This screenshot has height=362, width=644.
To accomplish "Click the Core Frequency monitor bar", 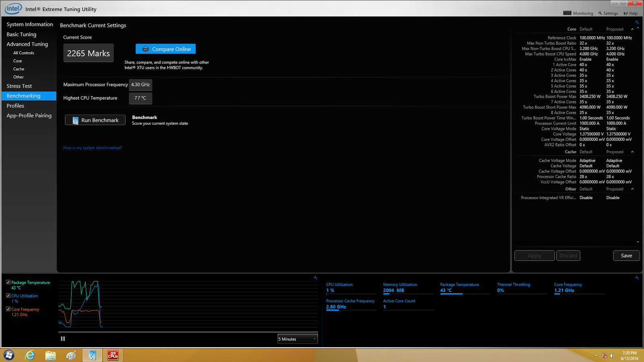I will (579, 294).
